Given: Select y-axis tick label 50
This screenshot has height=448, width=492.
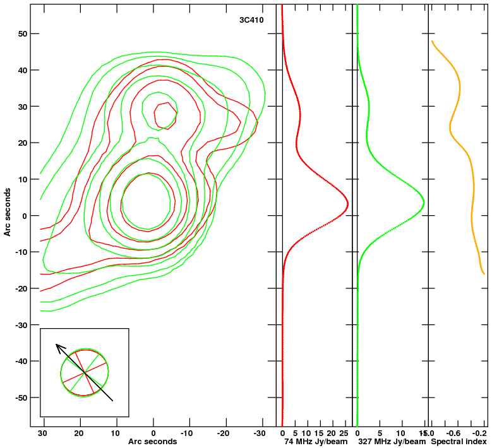Looking at the screenshot, I should click(x=22, y=34).
